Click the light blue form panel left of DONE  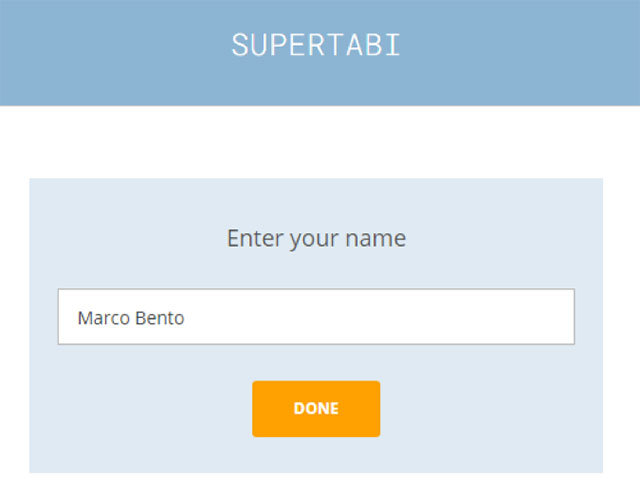140,410
